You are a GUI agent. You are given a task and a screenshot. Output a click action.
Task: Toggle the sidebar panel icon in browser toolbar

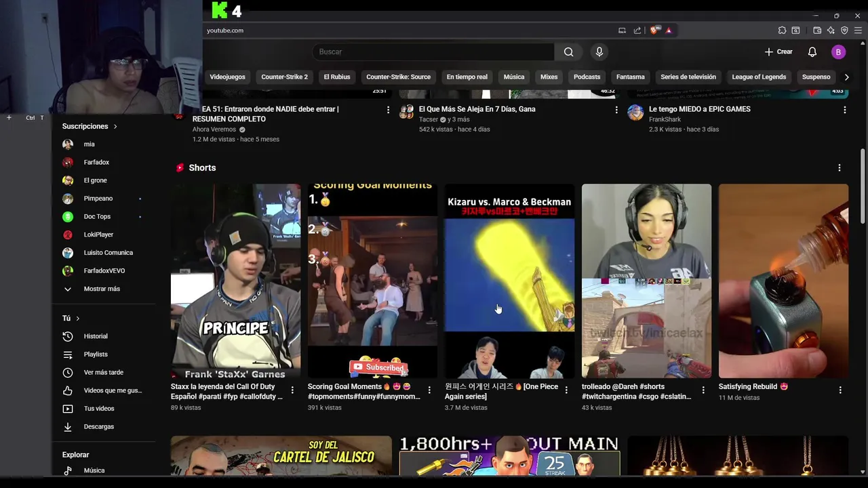pyautogui.click(x=795, y=30)
